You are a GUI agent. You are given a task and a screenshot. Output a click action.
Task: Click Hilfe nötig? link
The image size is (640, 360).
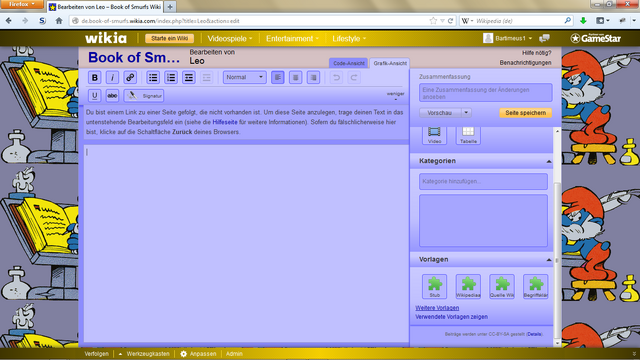(536, 53)
